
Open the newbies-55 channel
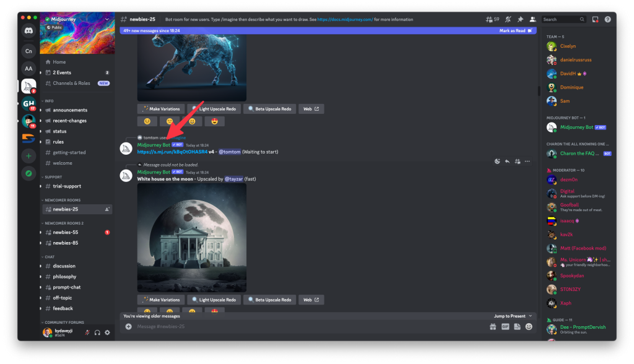coord(77,233)
